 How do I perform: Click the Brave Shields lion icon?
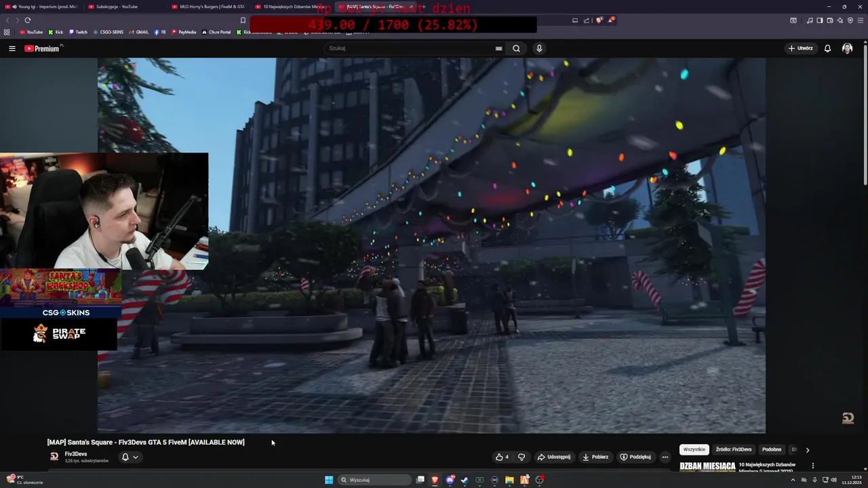click(599, 20)
